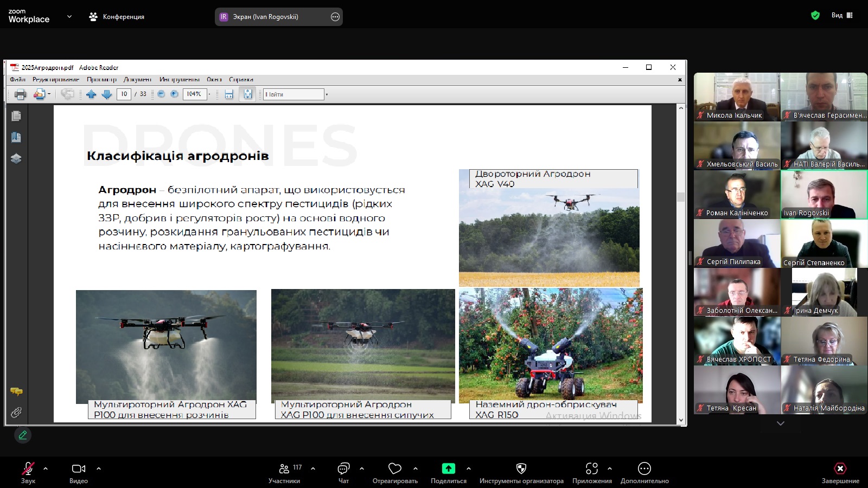Open the Дополнительно more options icon

click(x=644, y=469)
